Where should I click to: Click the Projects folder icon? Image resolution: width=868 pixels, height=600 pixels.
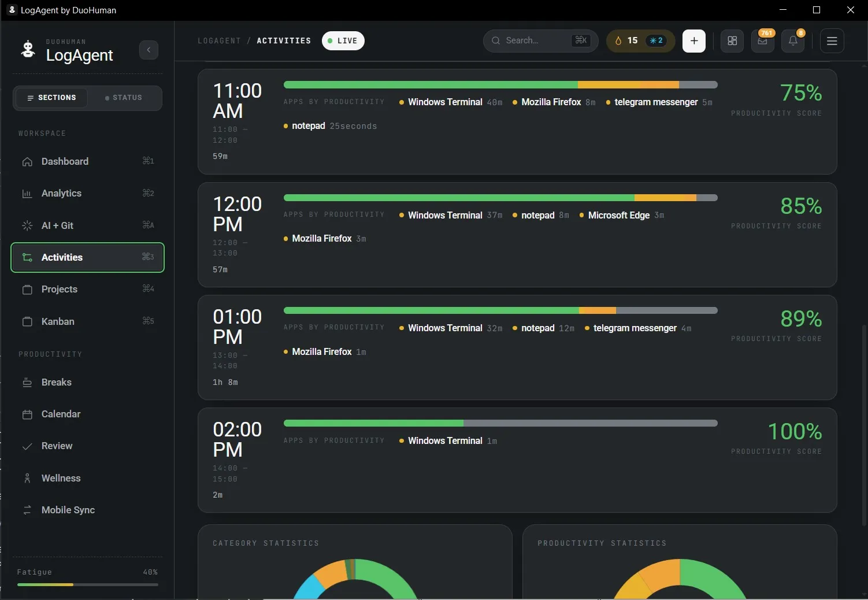click(27, 290)
